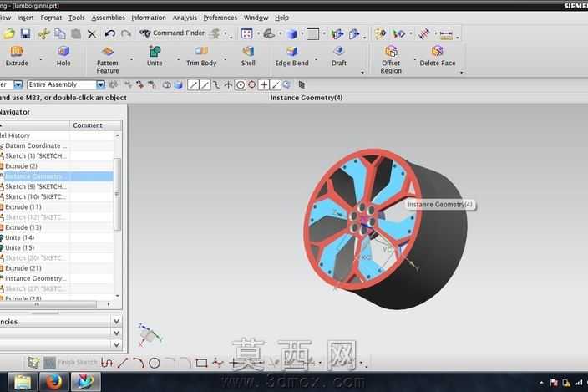Toggle arc center snap point option
The image size is (588, 392).
coord(241,85)
